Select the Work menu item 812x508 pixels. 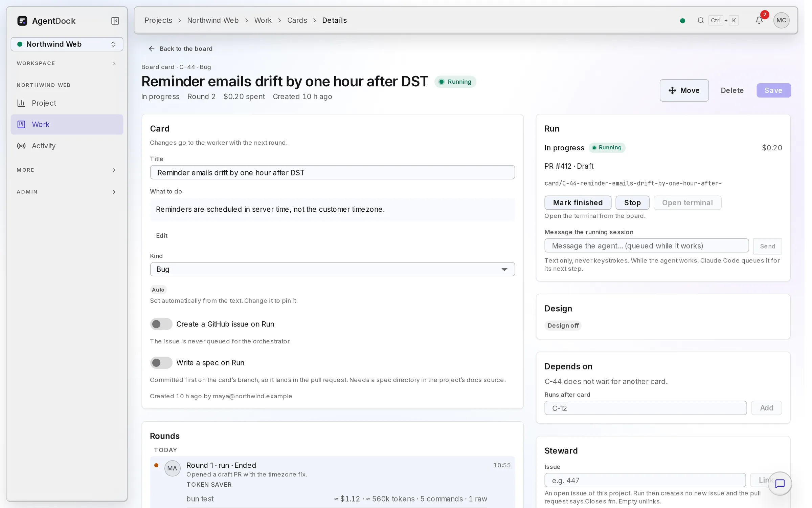[x=67, y=124]
